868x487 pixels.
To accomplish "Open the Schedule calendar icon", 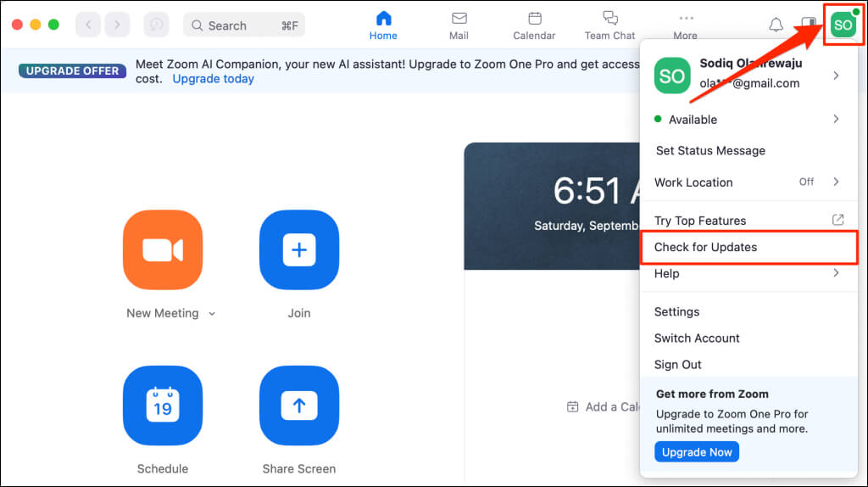I will (163, 406).
